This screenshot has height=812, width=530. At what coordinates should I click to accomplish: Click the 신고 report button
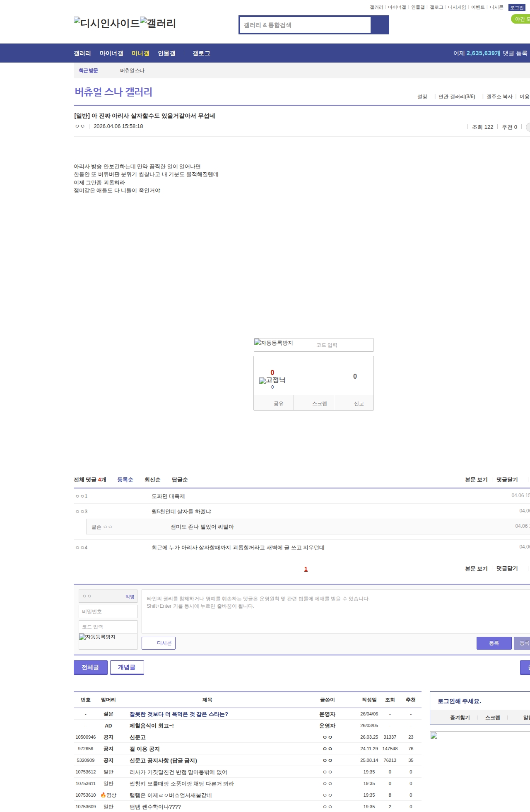pos(359,404)
